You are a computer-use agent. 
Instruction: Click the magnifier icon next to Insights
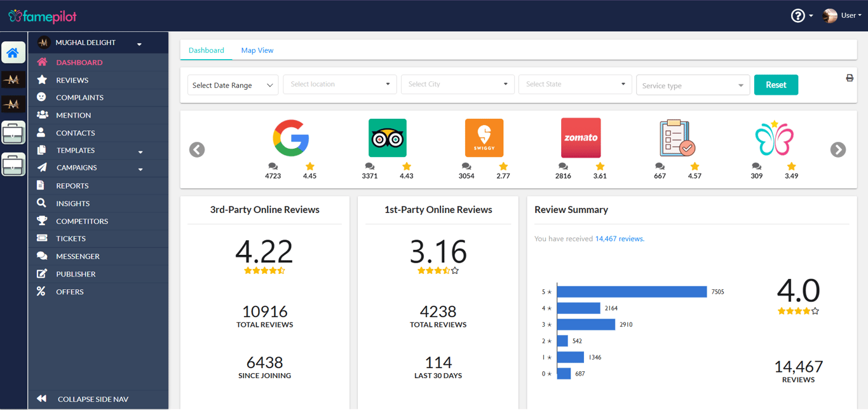41,203
